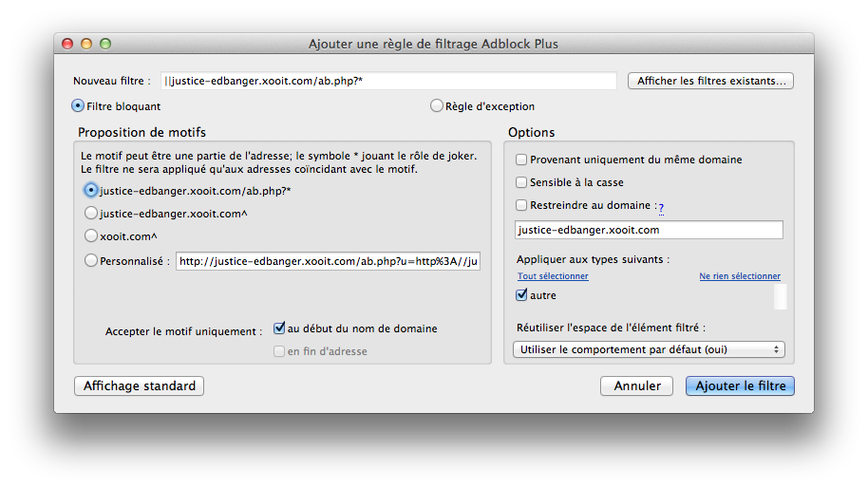This screenshot has height=488, width=868.
Task: Tick the 'en fin d'adresse' checkbox
Action: click(279, 351)
